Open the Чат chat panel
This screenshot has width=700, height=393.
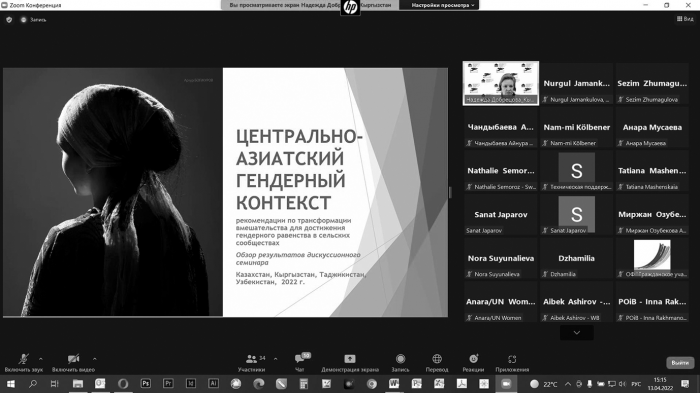point(301,363)
